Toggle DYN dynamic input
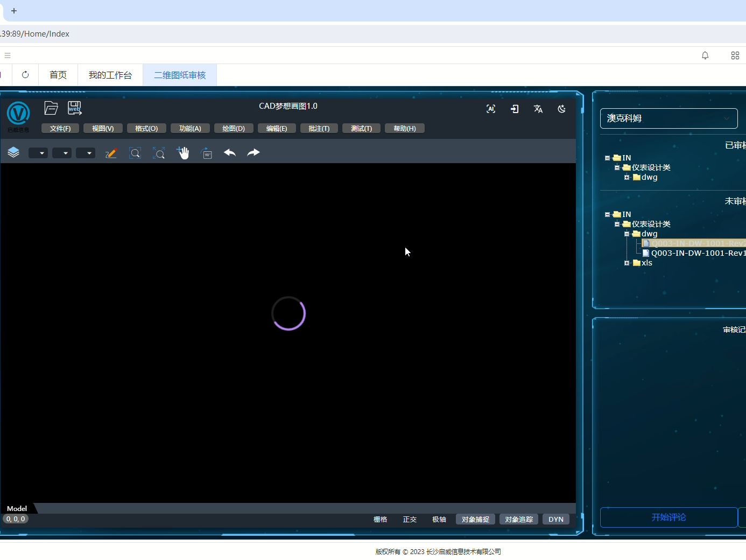 coord(556,520)
